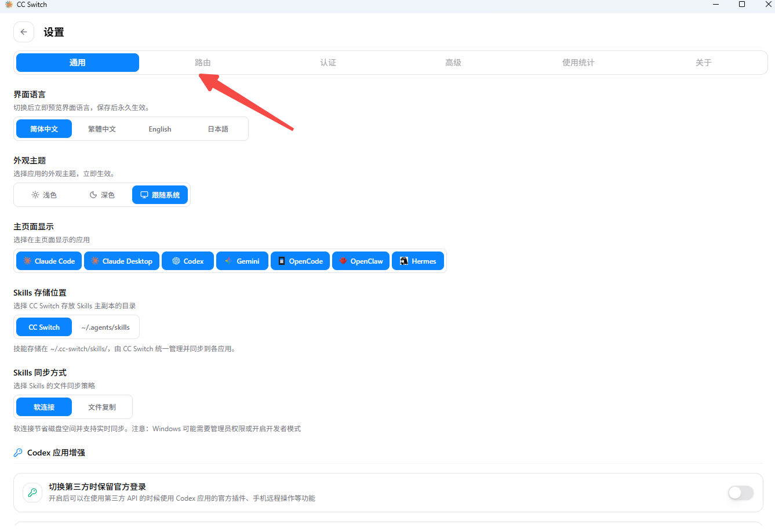
Task: Select 文件复制 sync method
Action: (x=102, y=407)
